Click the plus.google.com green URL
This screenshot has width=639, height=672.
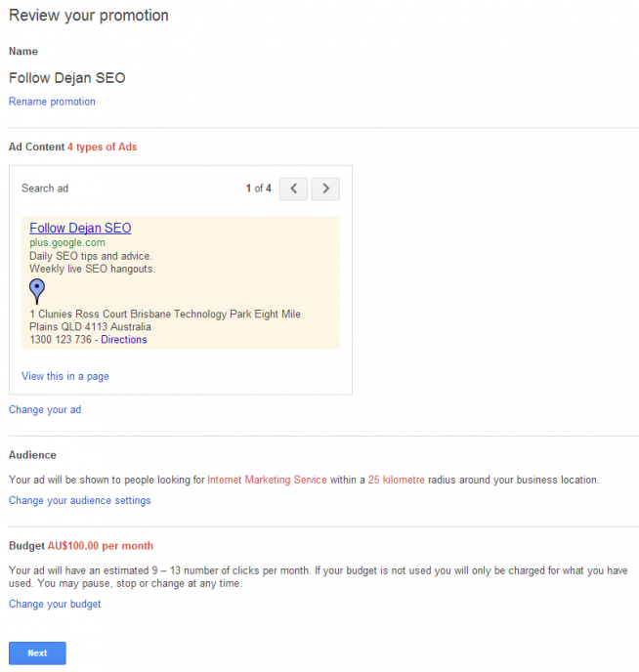[67, 242]
